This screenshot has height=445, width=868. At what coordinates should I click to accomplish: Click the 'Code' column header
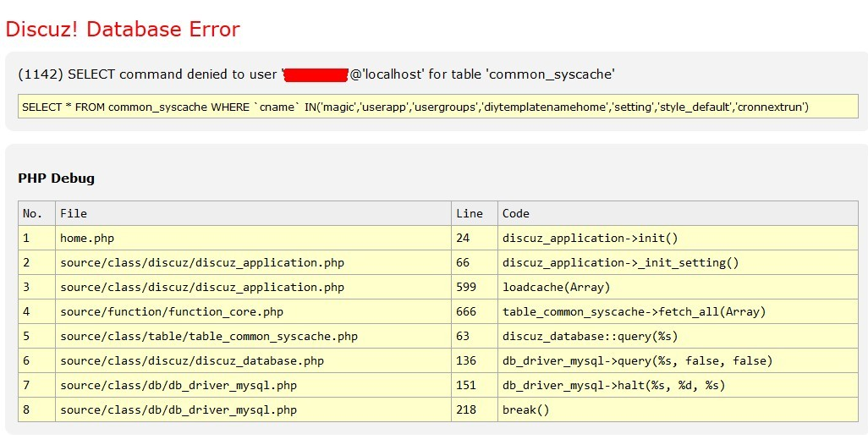[x=678, y=213]
